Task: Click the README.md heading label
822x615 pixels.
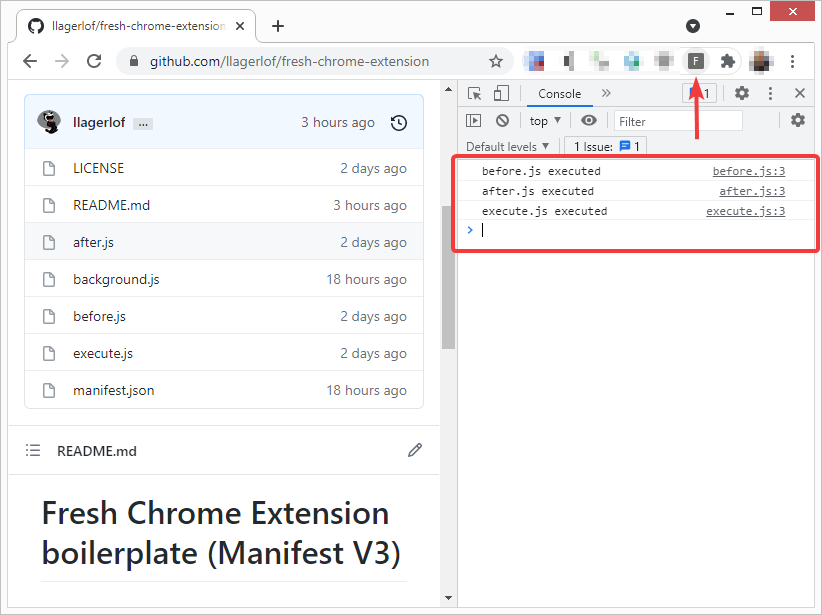Action: coord(96,451)
